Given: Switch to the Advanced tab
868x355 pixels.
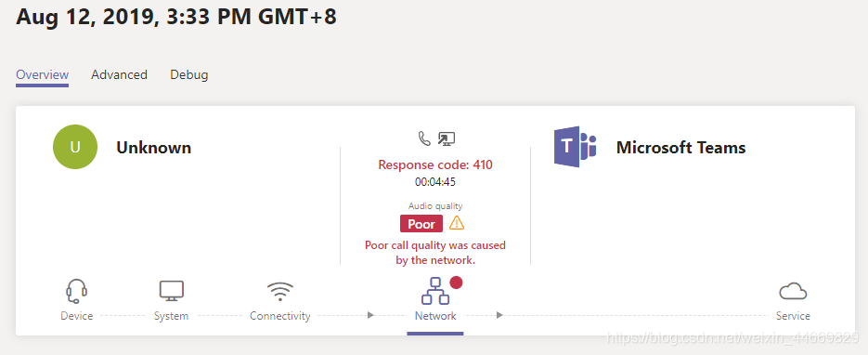Looking at the screenshot, I should (x=119, y=74).
